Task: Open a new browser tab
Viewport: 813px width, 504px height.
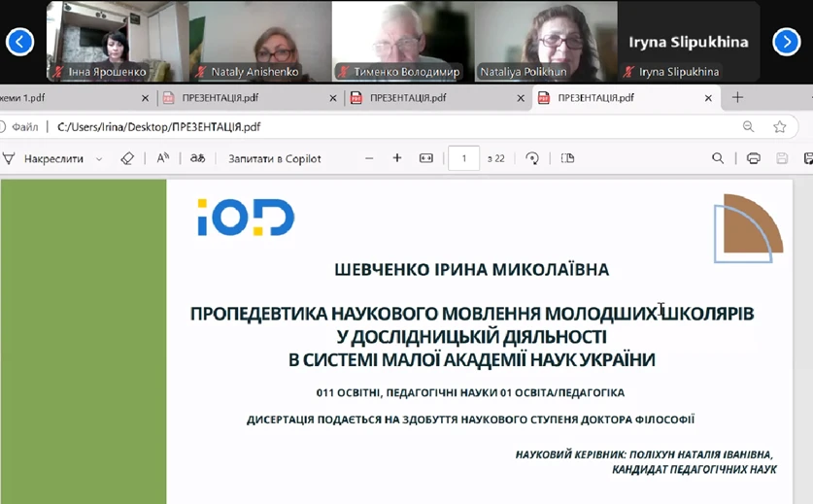Action: [x=738, y=97]
